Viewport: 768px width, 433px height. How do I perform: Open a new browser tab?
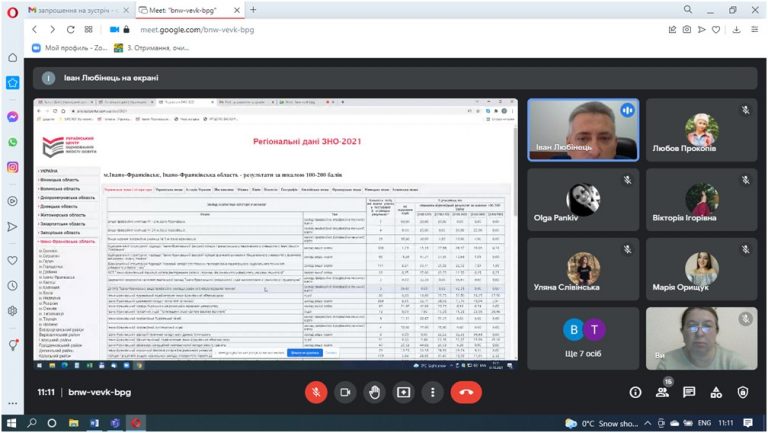coord(253,10)
